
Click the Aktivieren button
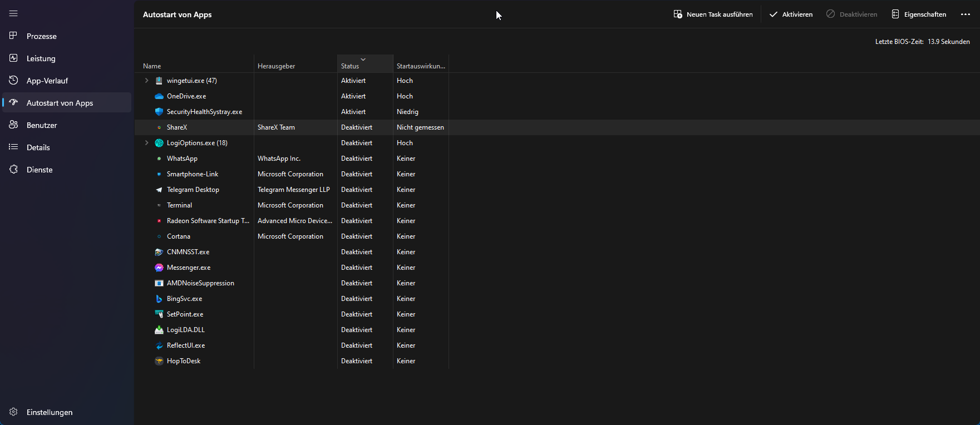(791, 14)
